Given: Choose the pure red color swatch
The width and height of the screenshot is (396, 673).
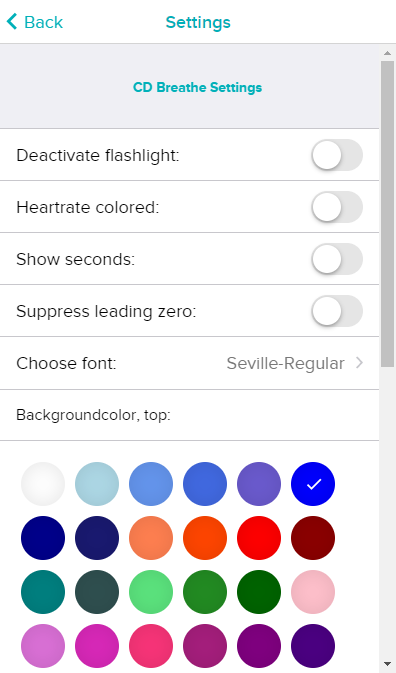Looking at the screenshot, I should coord(259,538).
